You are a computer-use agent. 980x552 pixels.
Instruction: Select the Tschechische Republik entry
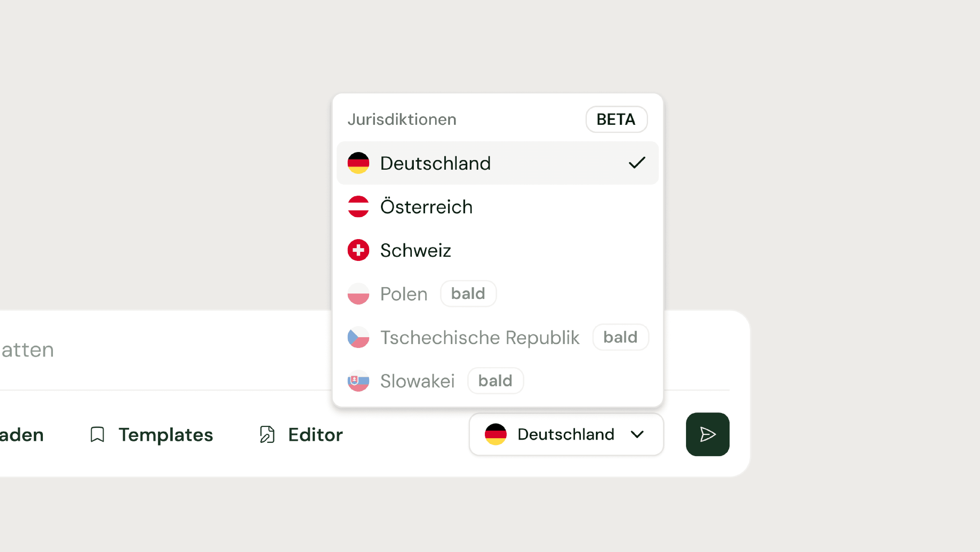click(480, 337)
